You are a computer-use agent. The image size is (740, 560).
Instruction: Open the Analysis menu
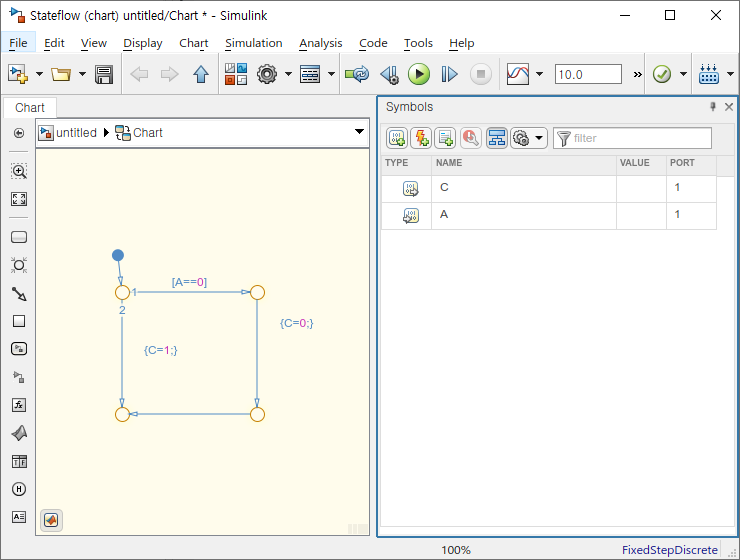pos(320,43)
